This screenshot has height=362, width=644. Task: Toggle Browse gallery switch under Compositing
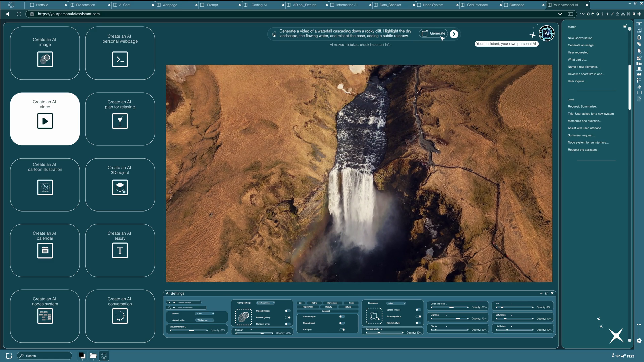[x=288, y=317]
